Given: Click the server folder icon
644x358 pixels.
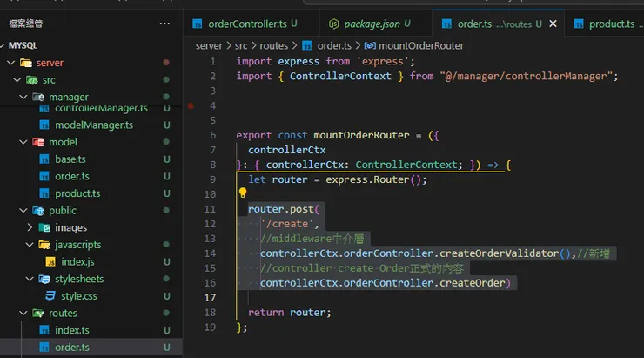Looking at the screenshot, I should click(26, 63).
